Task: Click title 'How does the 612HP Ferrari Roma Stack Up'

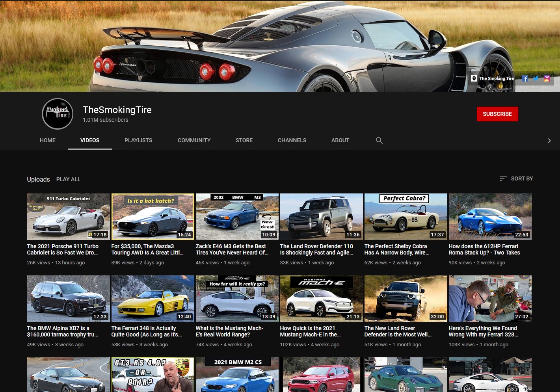Action: coord(484,249)
